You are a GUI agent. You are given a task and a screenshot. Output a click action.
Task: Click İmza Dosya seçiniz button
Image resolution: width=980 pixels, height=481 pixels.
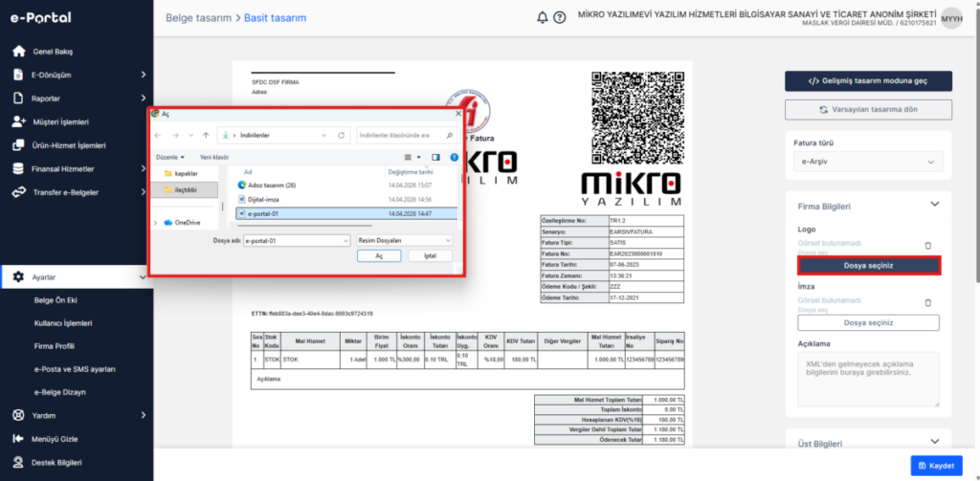point(868,323)
